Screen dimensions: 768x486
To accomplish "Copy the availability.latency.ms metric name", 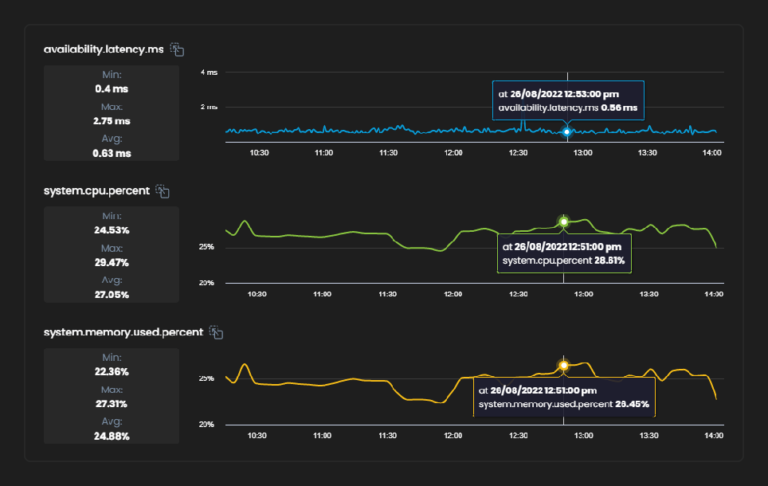I will click(177, 49).
